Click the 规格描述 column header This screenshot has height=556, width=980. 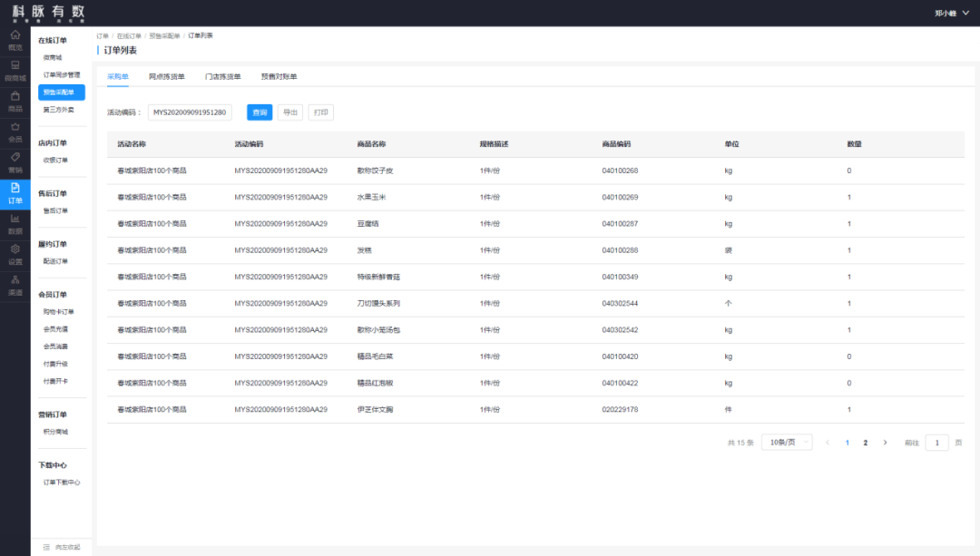[x=494, y=144]
